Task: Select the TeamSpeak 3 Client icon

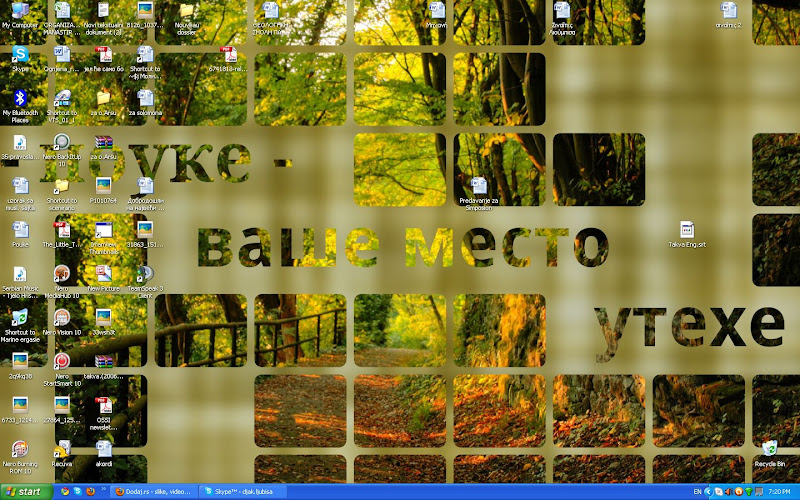Action: (145, 282)
